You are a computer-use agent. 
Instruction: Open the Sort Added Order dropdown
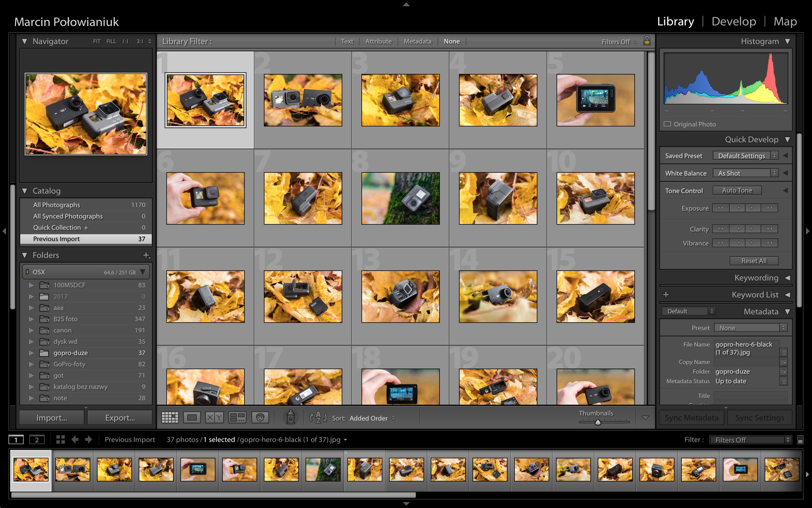pyautogui.click(x=372, y=418)
